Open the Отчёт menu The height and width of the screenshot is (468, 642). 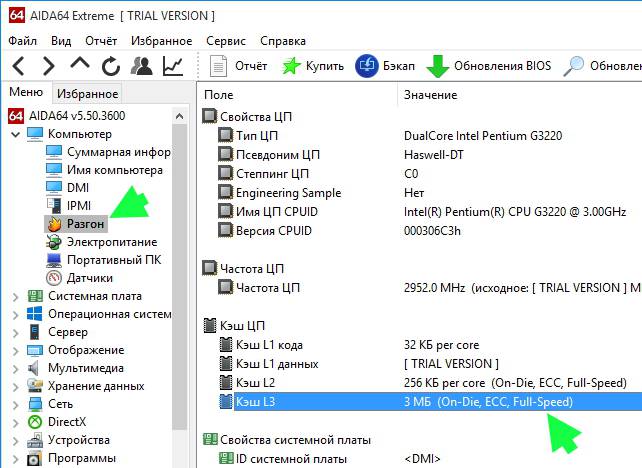click(x=101, y=41)
